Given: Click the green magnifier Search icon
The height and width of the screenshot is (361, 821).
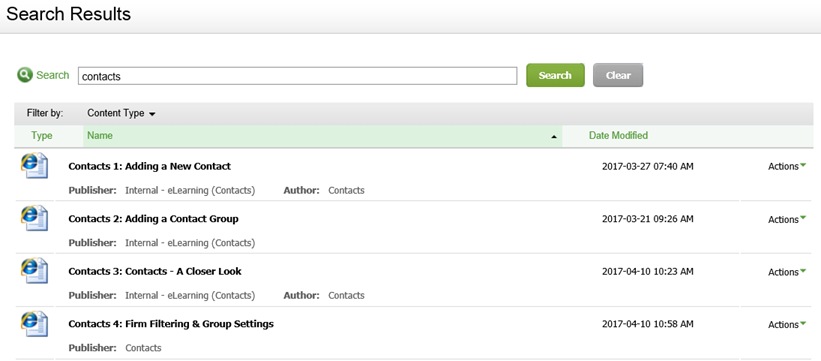Looking at the screenshot, I should [x=25, y=75].
